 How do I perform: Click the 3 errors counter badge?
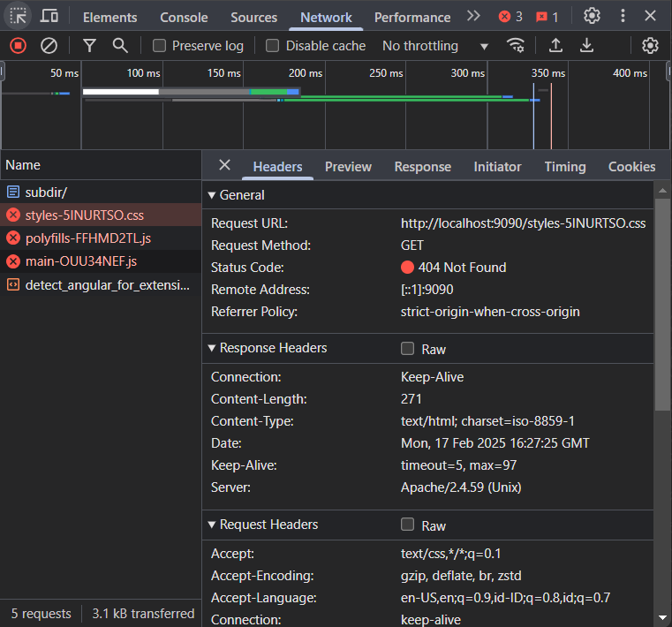510,17
